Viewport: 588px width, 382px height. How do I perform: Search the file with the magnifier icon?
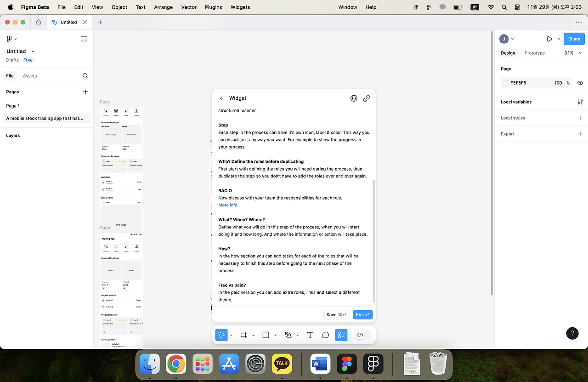click(85, 76)
